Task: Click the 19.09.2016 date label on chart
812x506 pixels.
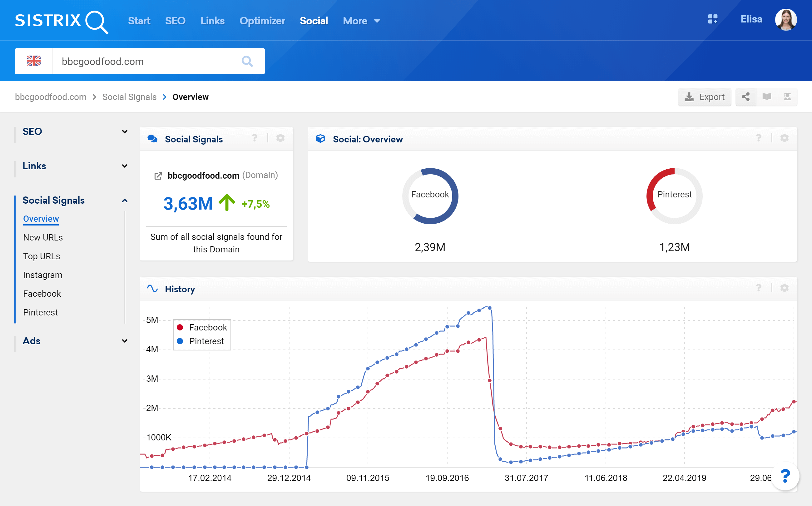Action: point(447,478)
